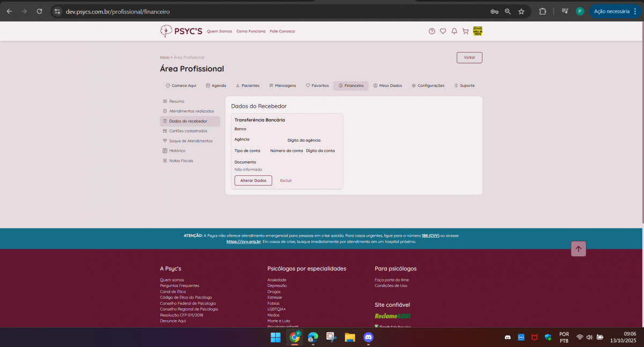This screenshot has width=644, height=347.
Task: Click the scroll-to-top arrow button
Action: click(578, 249)
